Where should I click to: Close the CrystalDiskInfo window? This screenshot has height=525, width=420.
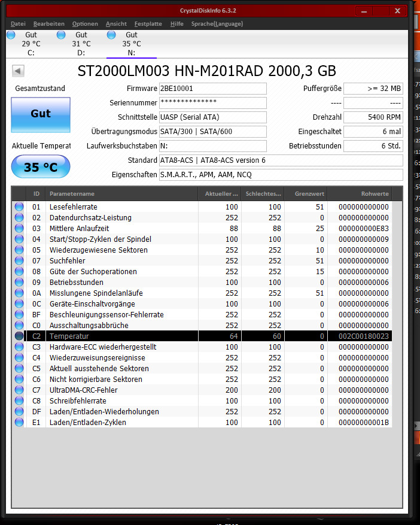point(398,11)
